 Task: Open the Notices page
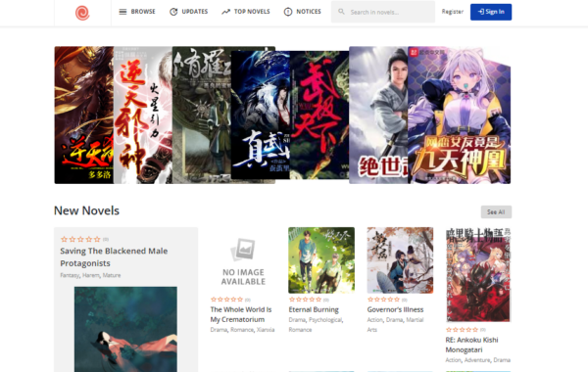point(303,12)
